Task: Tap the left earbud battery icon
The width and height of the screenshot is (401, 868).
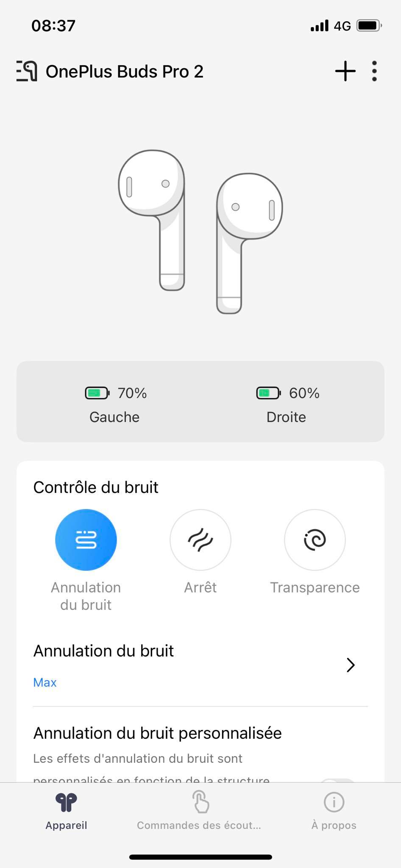Action: point(97,393)
